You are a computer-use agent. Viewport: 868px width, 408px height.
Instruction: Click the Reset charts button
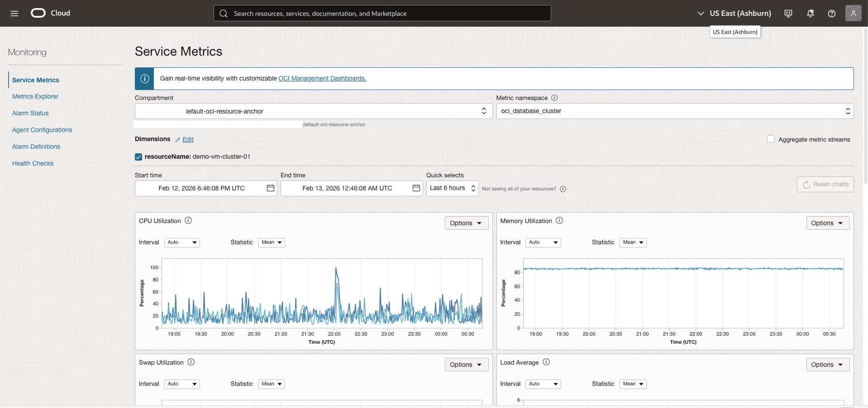coord(825,184)
